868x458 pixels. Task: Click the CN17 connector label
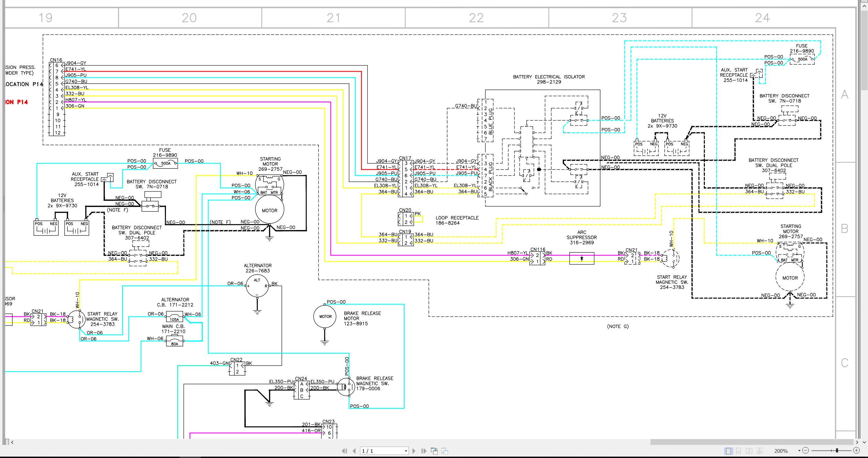[x=405, y=158]
